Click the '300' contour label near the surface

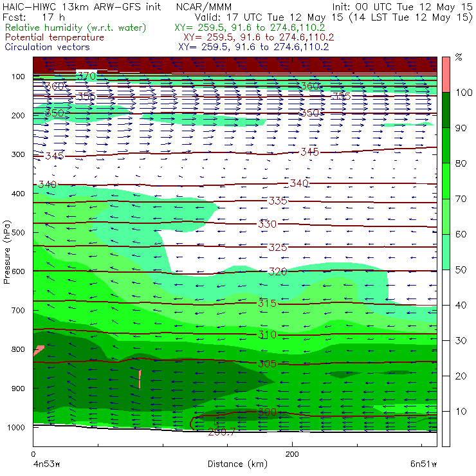268,412
